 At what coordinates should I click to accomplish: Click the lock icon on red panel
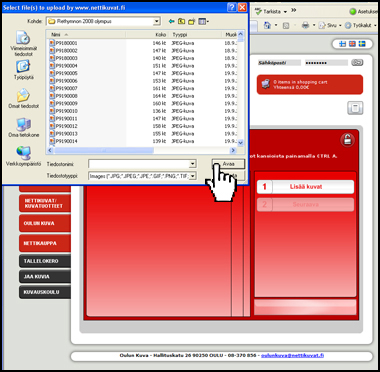point(347,140)
